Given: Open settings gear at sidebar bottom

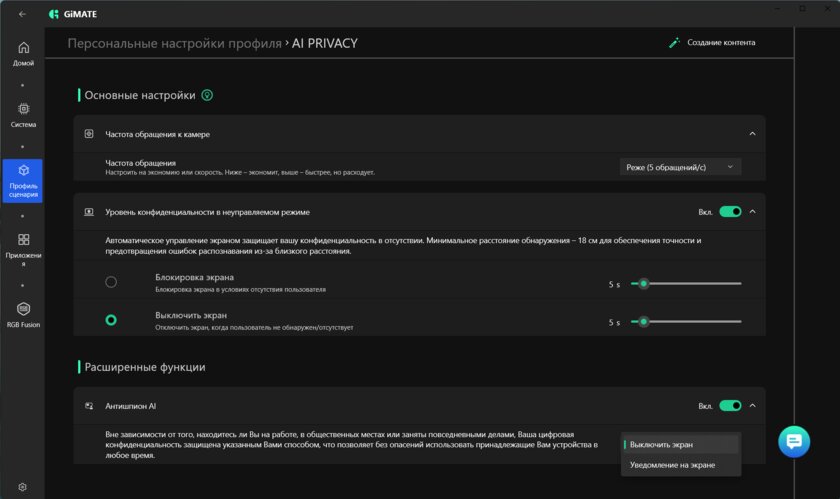Looking at the screenshot, I should tap(22, 487).
